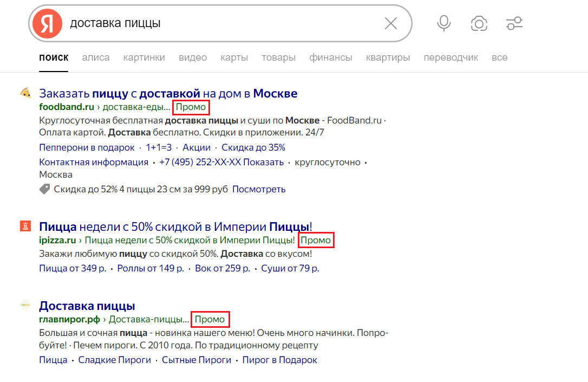Click the Пицца от 349 р. sitelink
This screenshot has width=588, height=382.
(x=69, y=268)
